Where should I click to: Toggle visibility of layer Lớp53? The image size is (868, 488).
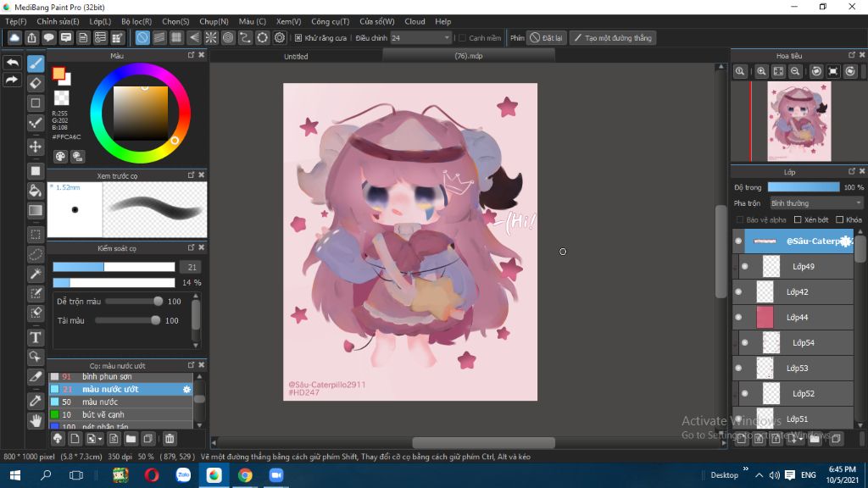tap(738, 369)
